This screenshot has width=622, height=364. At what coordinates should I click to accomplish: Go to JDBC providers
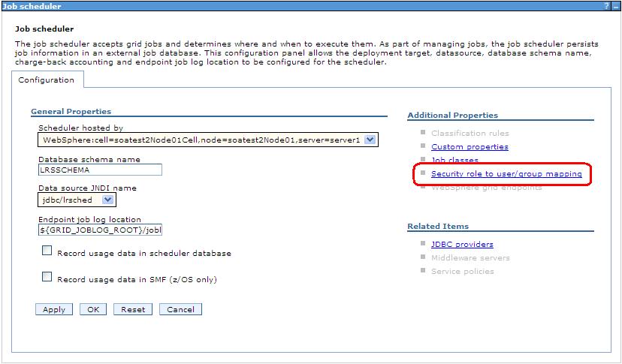pos(462,244)
